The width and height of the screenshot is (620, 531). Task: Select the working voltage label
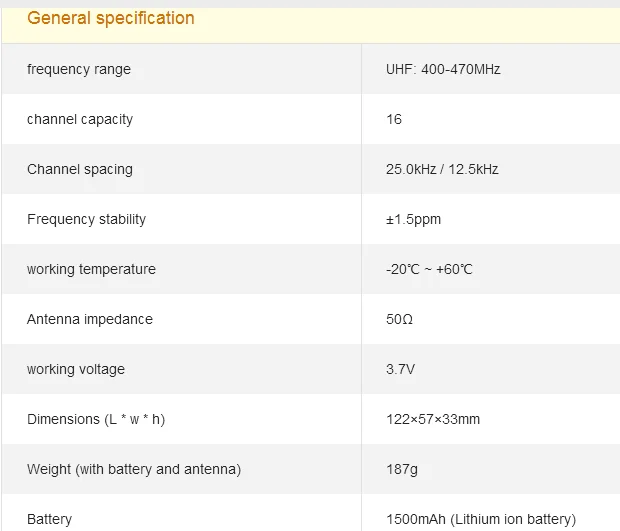[76, 369]
